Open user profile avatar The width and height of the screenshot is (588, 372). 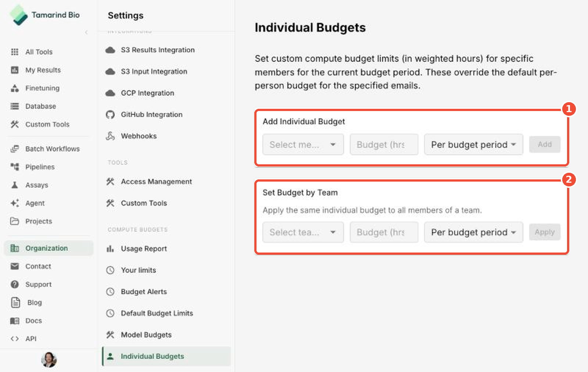pos(49,360)
